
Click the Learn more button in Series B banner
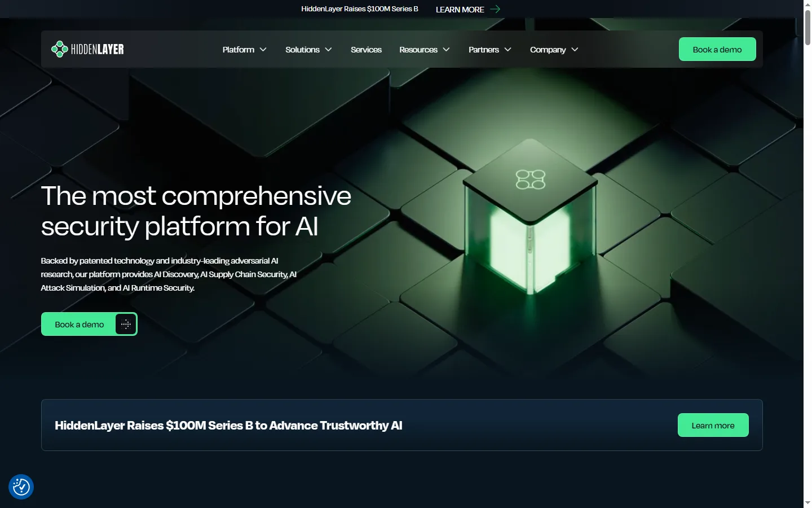pyautogui.click(x=713, y=425)
